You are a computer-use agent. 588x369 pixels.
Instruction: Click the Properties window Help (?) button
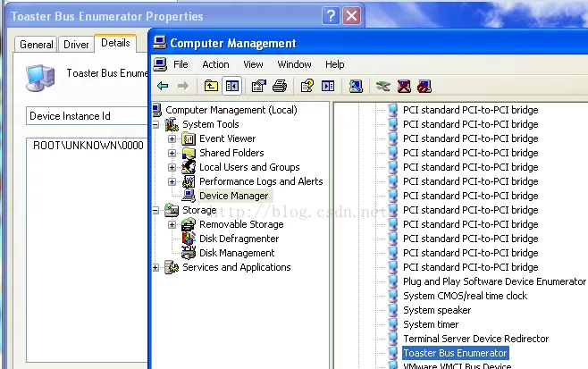[x=331, y=16]
